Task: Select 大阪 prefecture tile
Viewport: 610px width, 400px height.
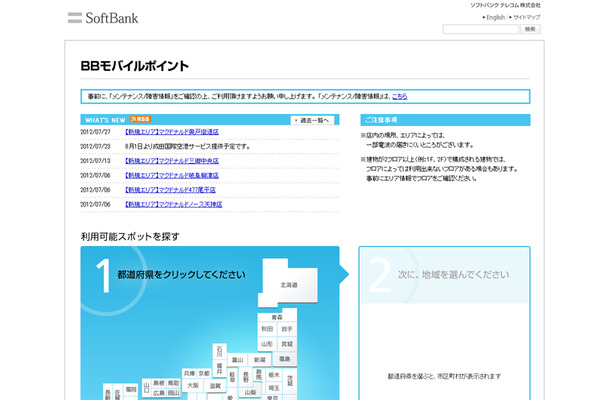Action: pyautogui.click(x=193, y=385)
